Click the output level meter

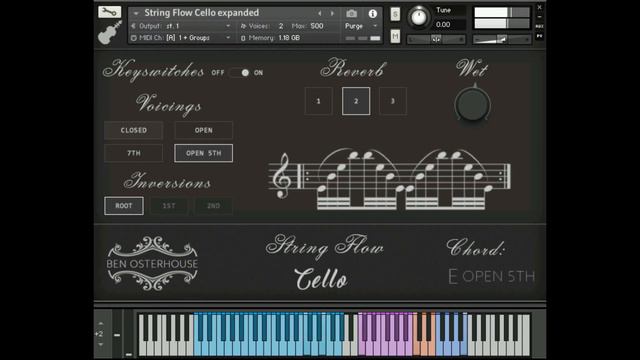pyautogui.click(x=502, y=18)
